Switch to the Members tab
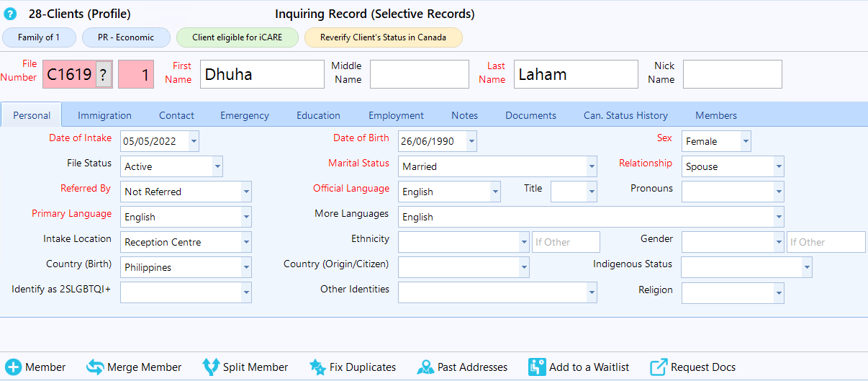 click(715, 115)
